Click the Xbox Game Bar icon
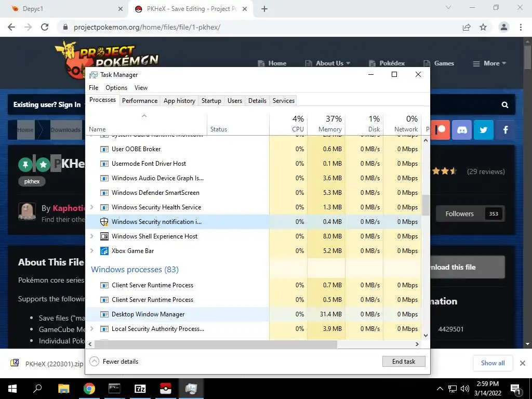This screenshot has height=399, width=532. tap(104, 251)
